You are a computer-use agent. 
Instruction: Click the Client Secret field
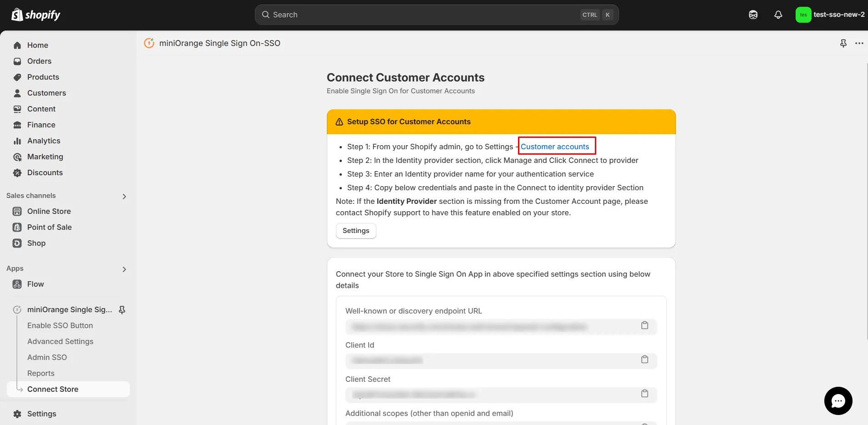(x=501, y=395)
